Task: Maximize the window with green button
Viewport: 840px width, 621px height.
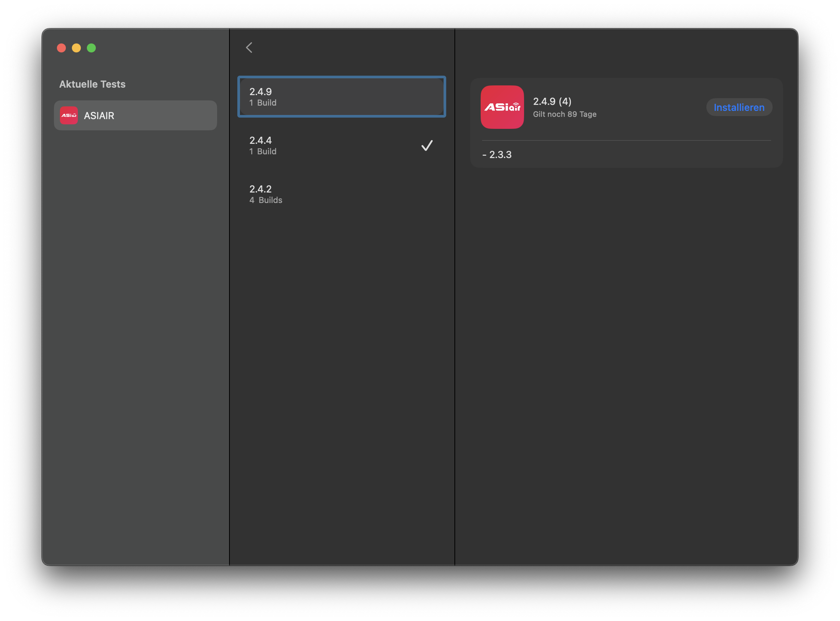Action: tap(91, 48)
